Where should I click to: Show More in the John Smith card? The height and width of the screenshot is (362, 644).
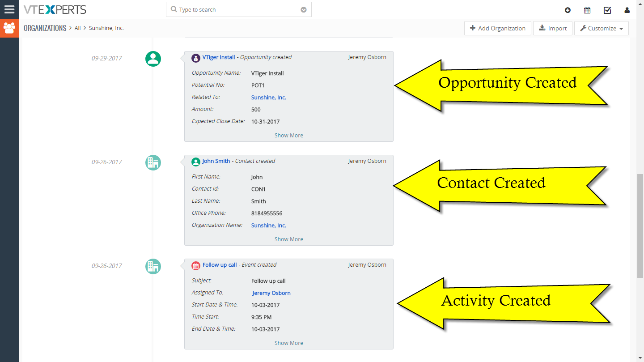[x=289, y=239]
